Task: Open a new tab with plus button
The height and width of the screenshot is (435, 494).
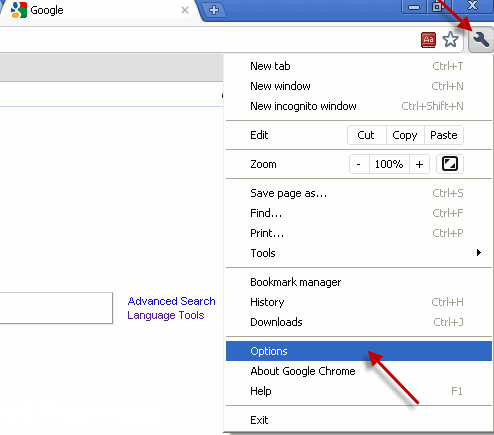Action: 214,10
